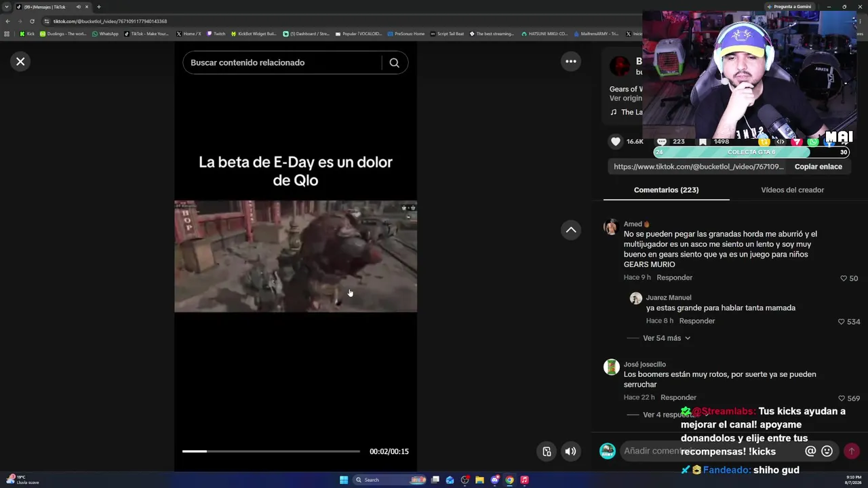Click 'Ver original' translation link
This screenshot has height=488, width=868.
coord(626,98)
